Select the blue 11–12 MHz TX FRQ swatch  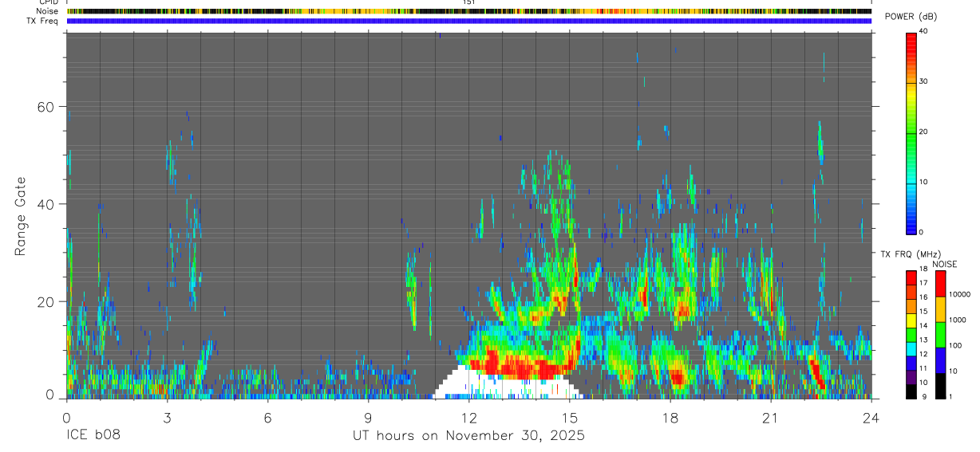[x=911, y=363]
